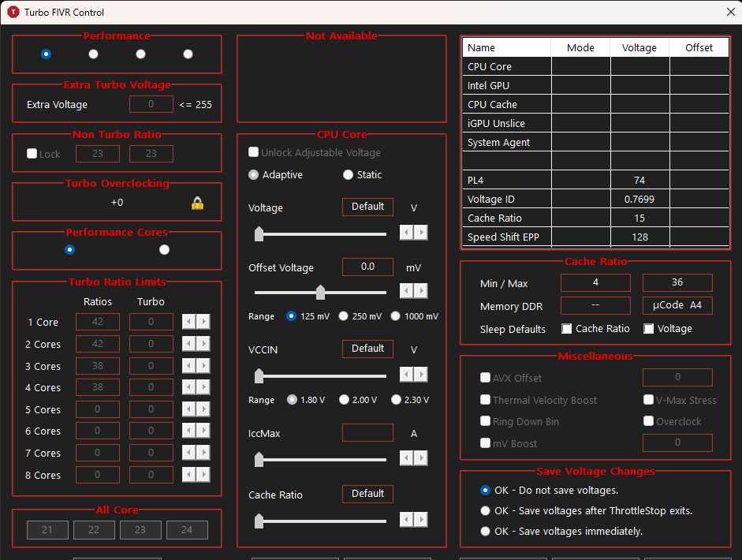Viewport: 742px width, 560px height.
Task: Nudge Voltage slider left with arrow
Action: click(x=407, y=233)
